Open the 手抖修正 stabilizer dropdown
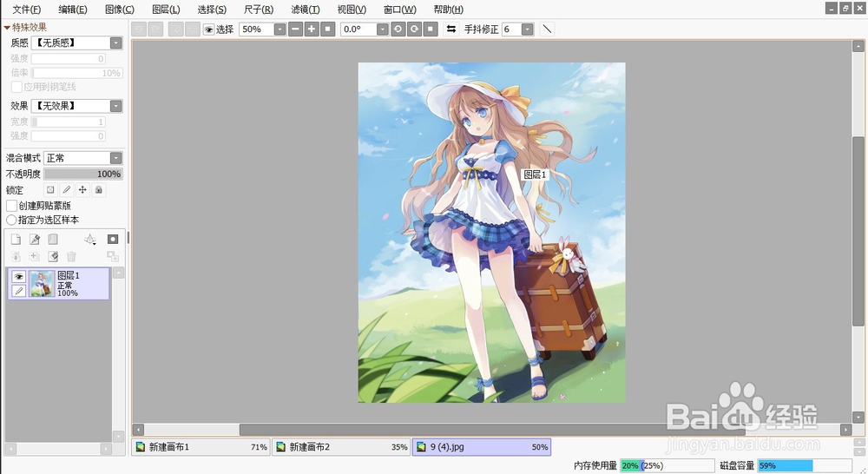Screen dimensions: 868x474 (528, 29)
